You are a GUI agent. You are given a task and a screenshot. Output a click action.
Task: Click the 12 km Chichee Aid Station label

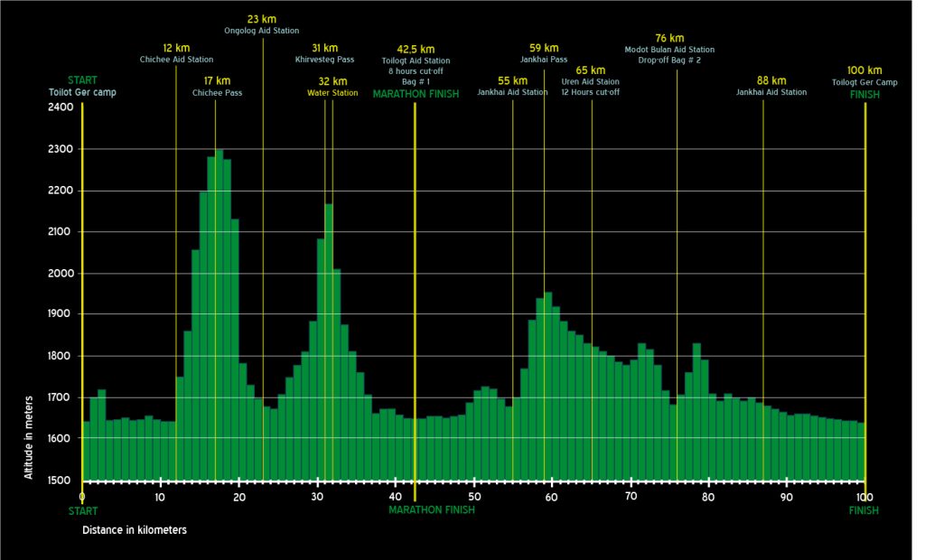tap(176, 53)
